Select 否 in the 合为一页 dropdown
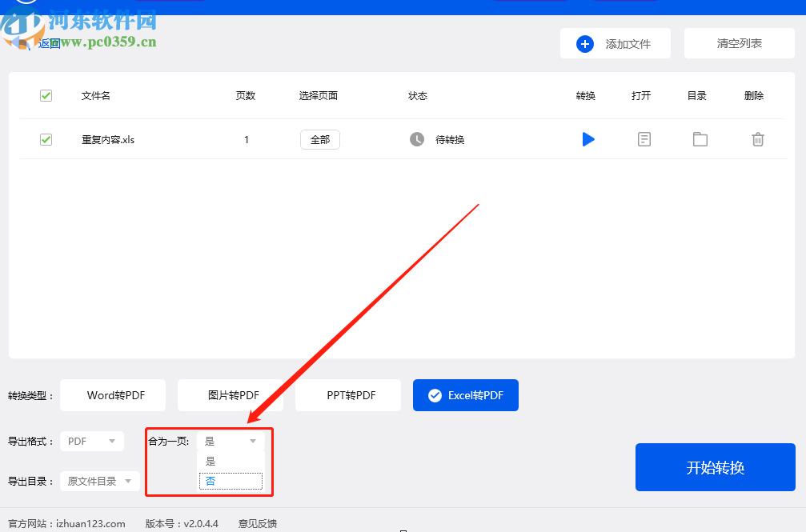This screenshot has width=806, height=532. click(230, 479)
